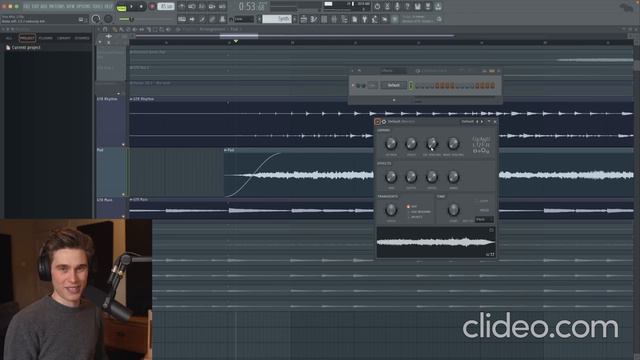The height and width of the screenshot is (360, 640).
Task: Click the waveform preview in Granulizer
Action: pyautogui.click(x=436, y=242)
